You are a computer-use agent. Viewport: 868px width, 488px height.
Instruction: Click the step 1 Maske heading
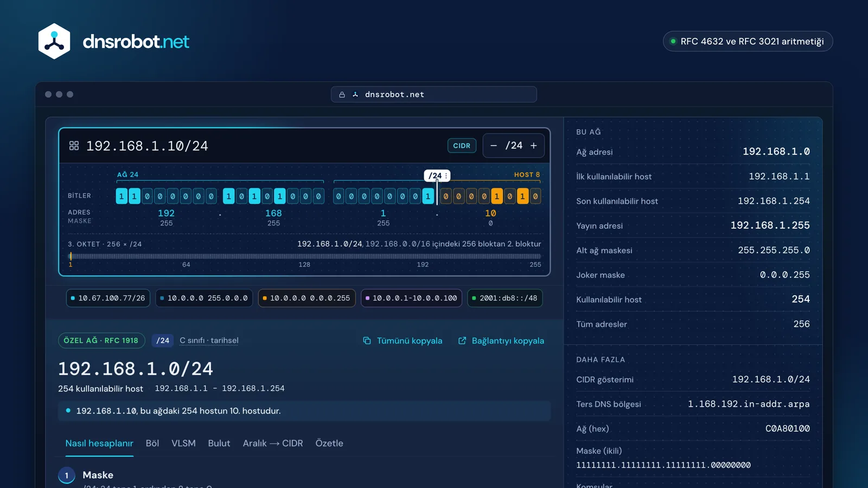pos(98,475)
